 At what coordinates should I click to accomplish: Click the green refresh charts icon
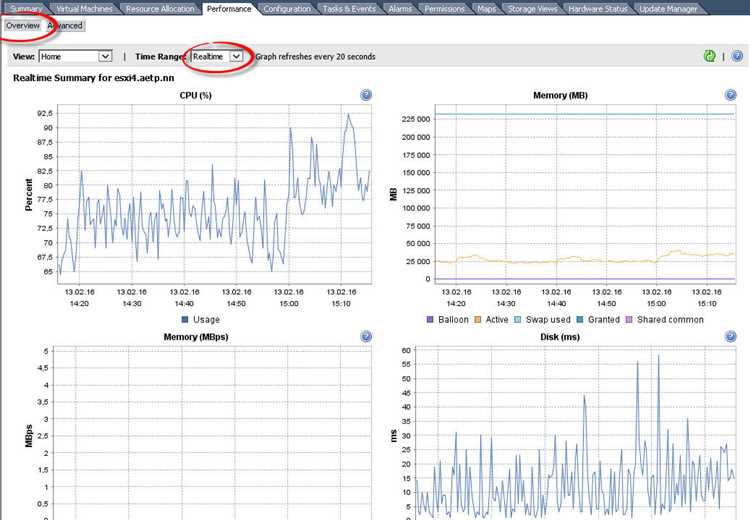tap(710, 56)
